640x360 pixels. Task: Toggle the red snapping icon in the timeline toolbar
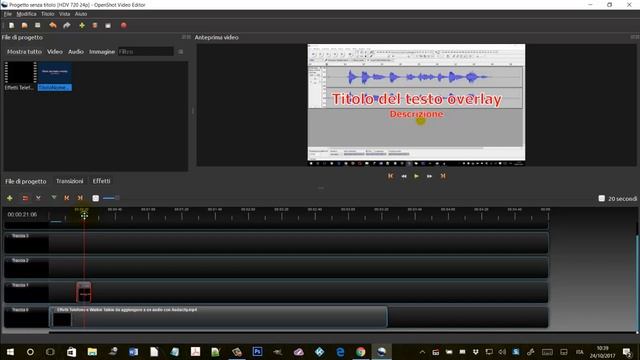tap(25, 198)
